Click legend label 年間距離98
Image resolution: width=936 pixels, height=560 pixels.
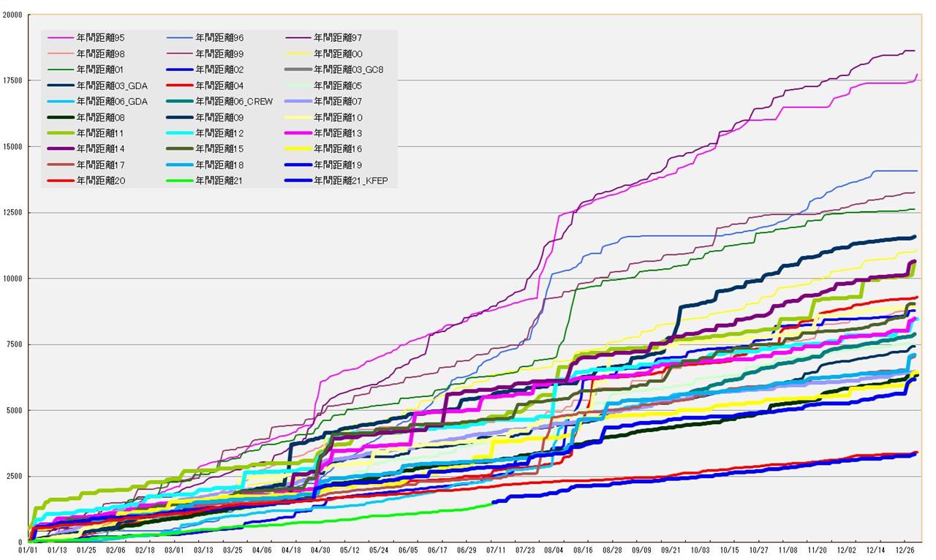pos(101,53)
